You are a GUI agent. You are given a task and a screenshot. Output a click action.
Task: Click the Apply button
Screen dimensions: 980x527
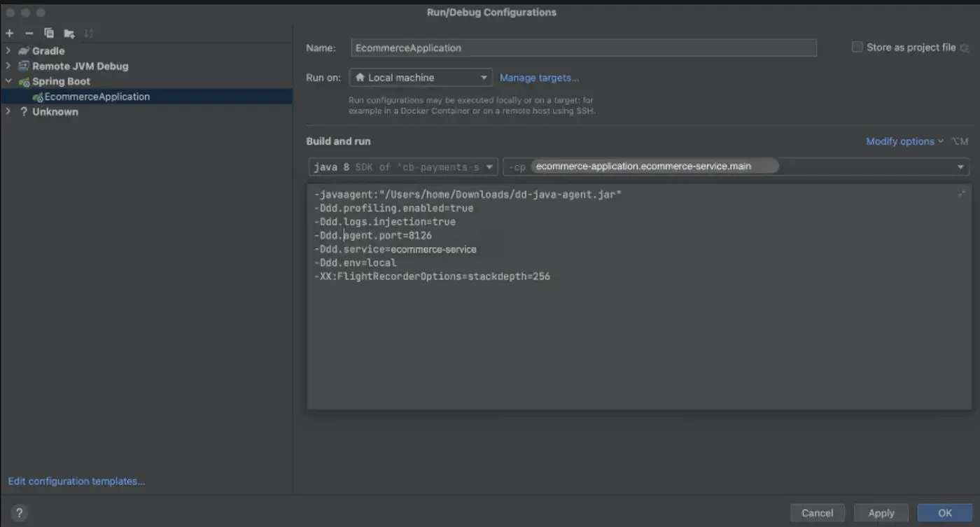881,513
